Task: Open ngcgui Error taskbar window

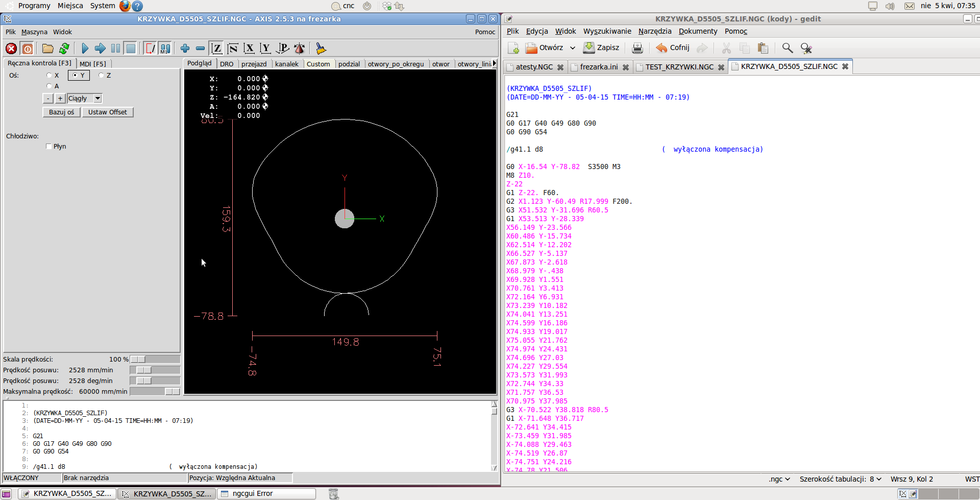Action: tap(266, 494)
